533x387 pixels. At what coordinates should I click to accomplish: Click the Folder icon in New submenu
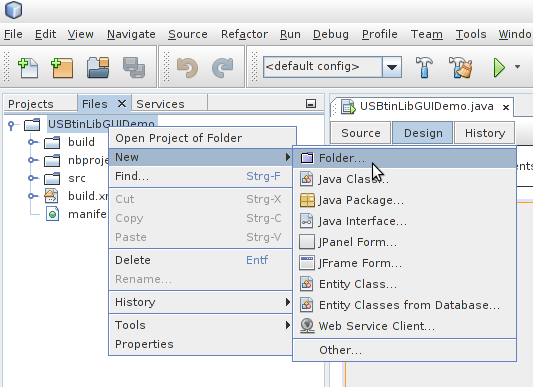point(307,158)
